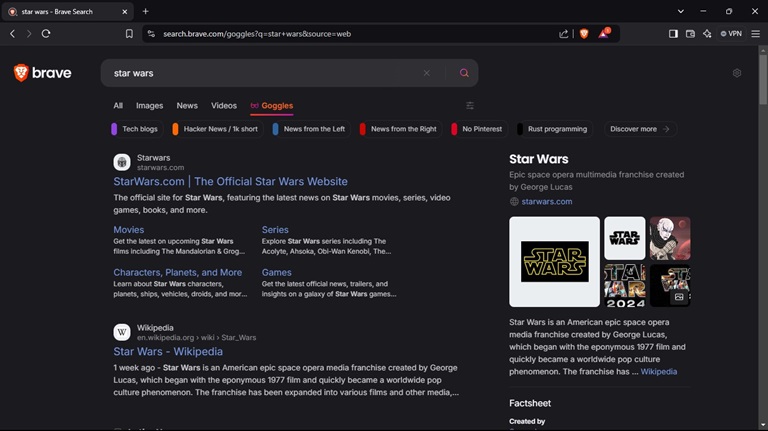Image resolution: width=768 pixels, height=431 pixels.
Task: Open the search filters slider icon
Action: coord(470,105)
